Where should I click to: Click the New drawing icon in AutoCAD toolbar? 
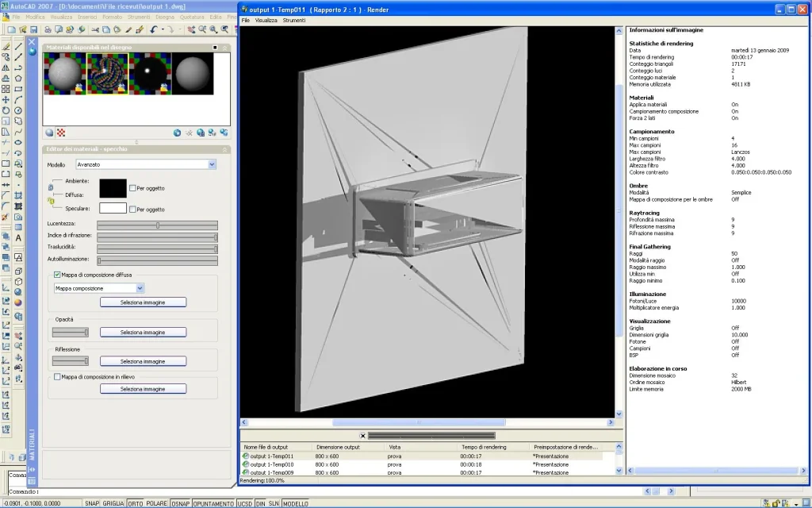(11, 30)
